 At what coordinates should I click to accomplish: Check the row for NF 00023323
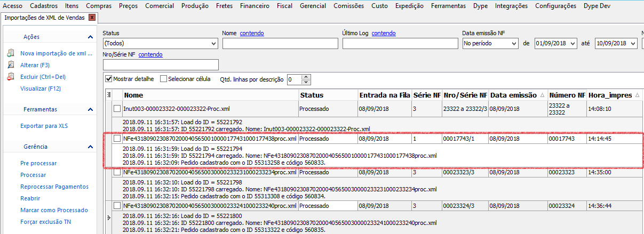tap(117, 172)
